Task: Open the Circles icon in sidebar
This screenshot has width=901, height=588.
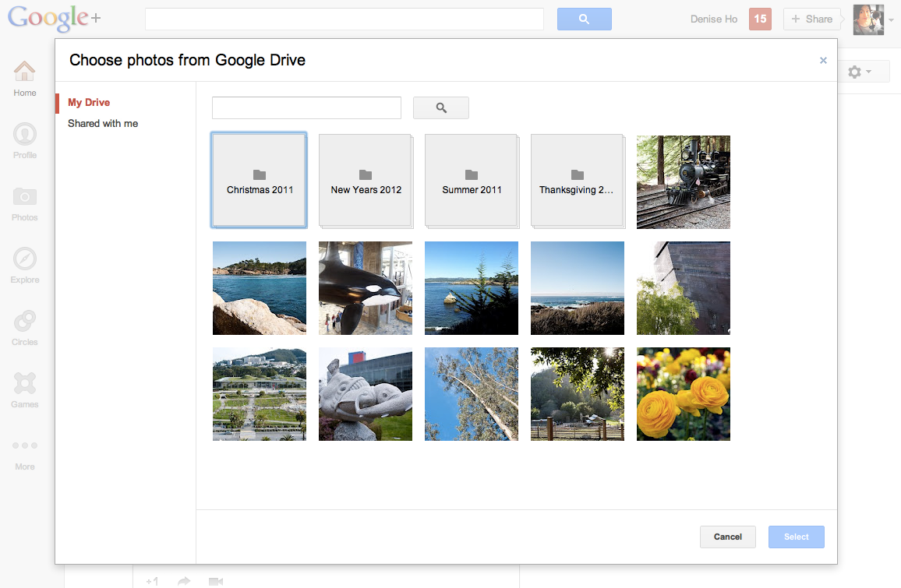Action: tap(25, 321)
